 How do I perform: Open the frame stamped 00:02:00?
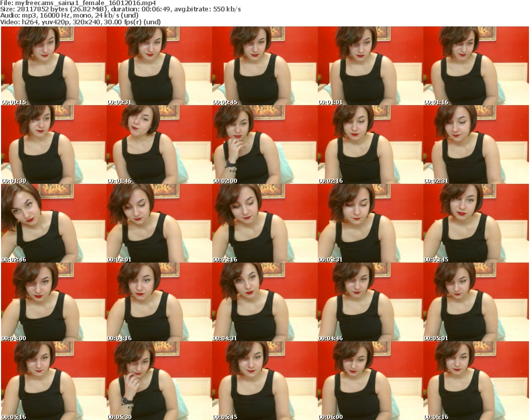point(264,144)
